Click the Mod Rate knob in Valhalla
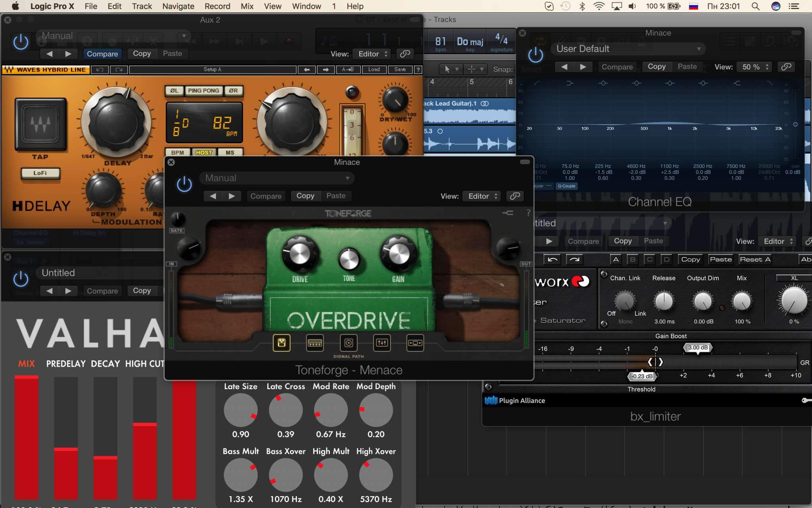 click(331, 410)
